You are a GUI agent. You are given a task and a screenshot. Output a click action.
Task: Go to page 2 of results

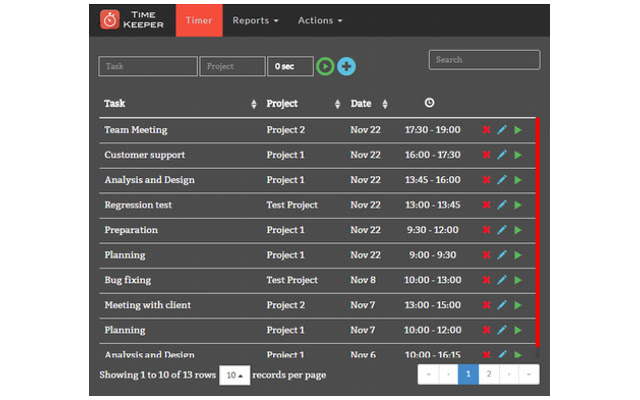click(x=488, y=375)
